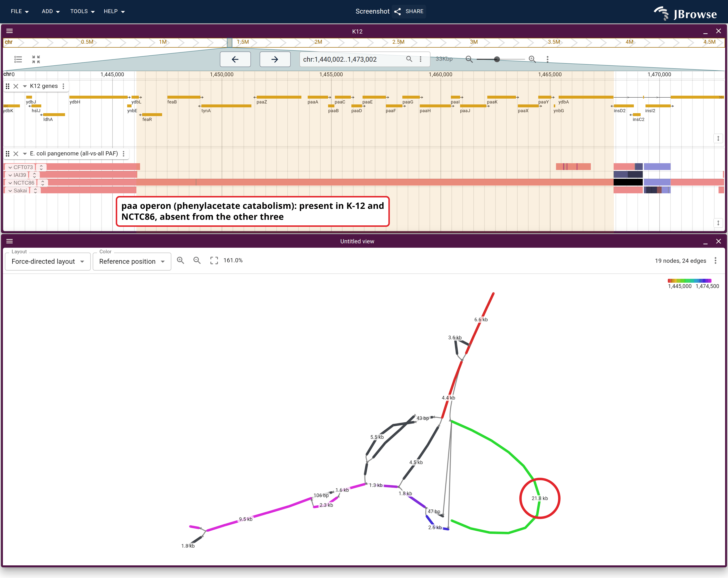The width and height of the screenshot is (728, 578).
Task: Close the Untitled view
Action: pyautogui.click(x=719, y=241)
